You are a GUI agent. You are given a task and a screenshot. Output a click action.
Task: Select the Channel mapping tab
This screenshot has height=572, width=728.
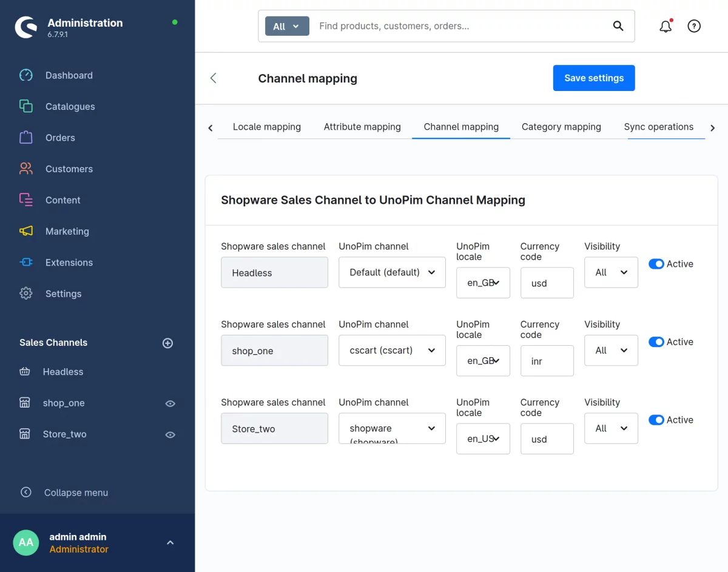[x=461, y=127]
